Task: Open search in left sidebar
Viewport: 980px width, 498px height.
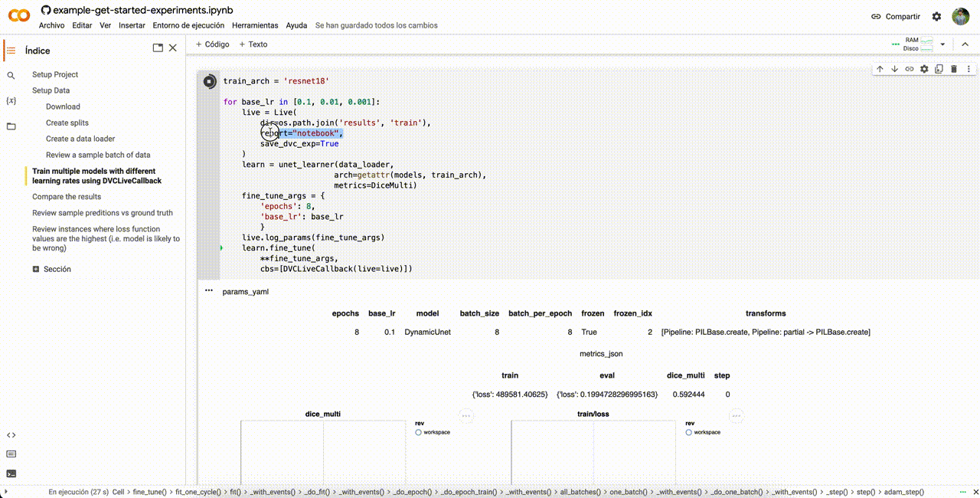Action: [11, 76]
